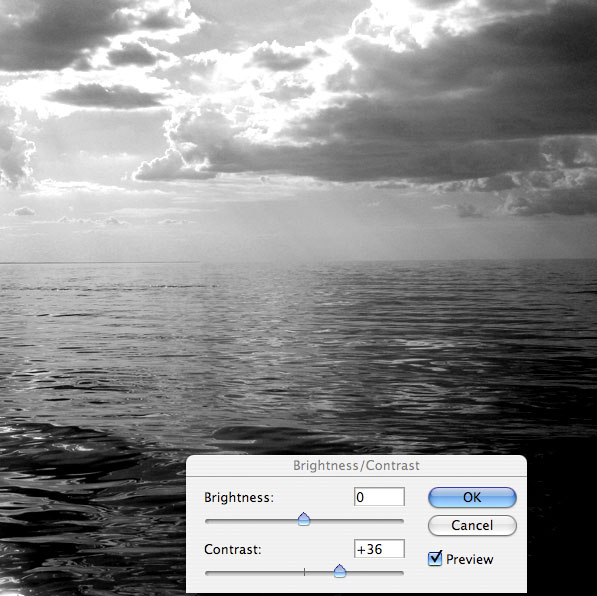
Task: Click the Brightness slider handle
Action: pyautogui.click(x=304, y=519)
